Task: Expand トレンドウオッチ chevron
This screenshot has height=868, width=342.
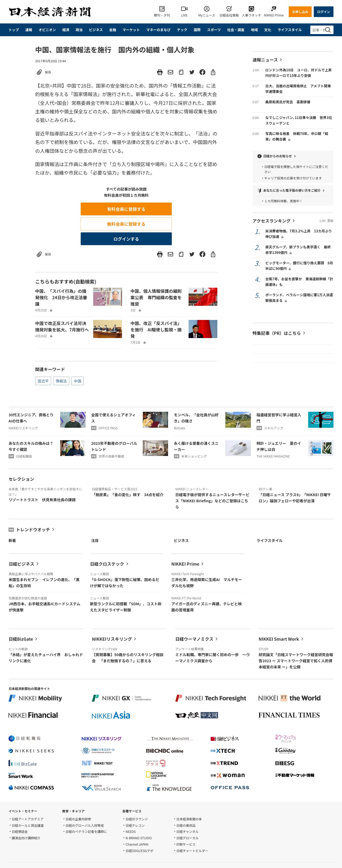Action: point(53,529)
